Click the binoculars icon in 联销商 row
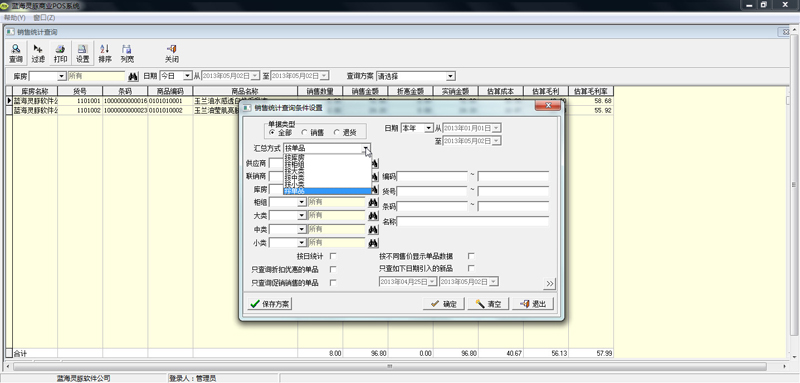The width and height of the screenshot is (800, 383). coord(375,176)
